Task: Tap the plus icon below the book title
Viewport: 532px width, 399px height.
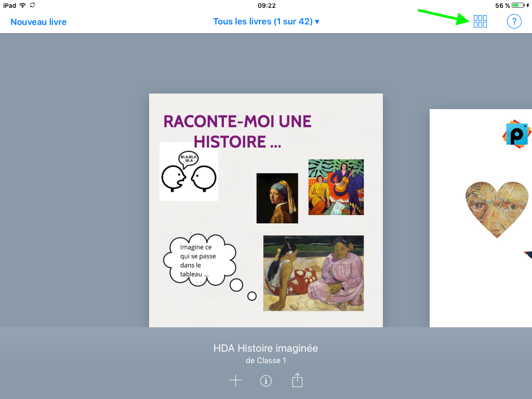Action: point(235,381)
